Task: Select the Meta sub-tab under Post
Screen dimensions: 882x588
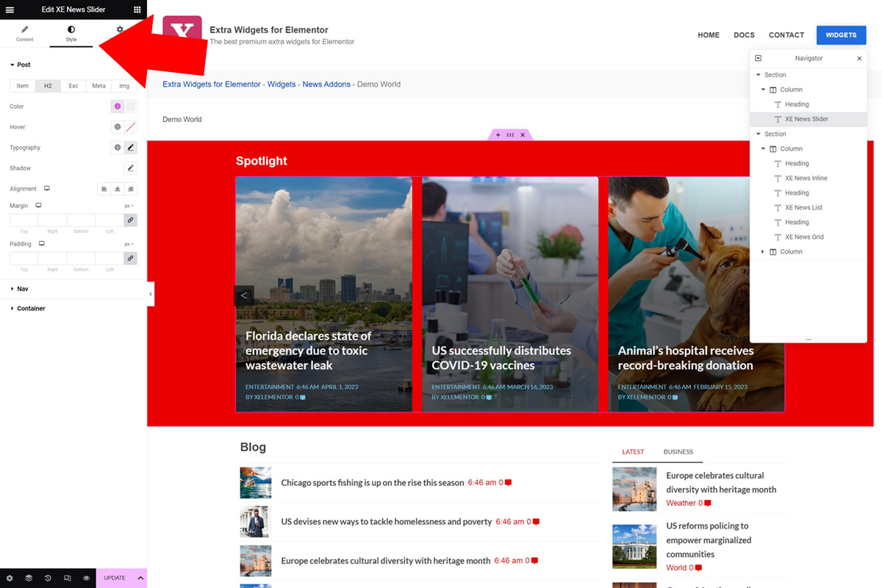Action: click(98, 85)
